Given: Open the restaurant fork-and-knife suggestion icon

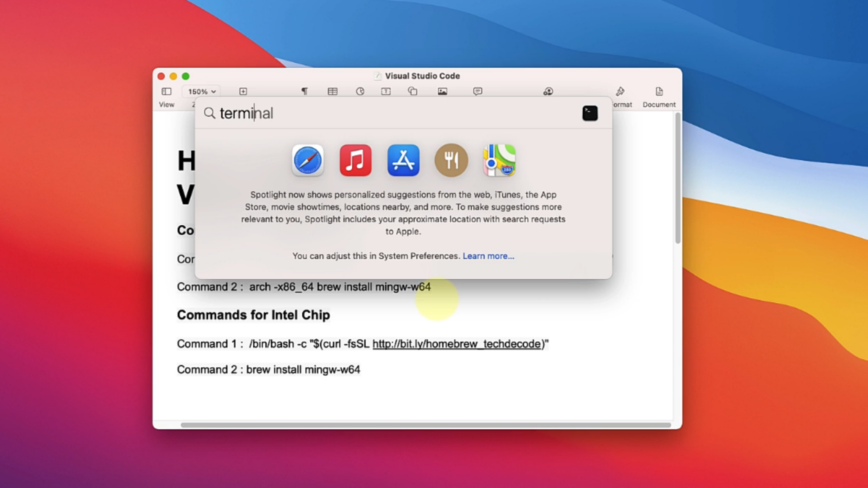Looking at the screenshot, I should click(451, 161).
